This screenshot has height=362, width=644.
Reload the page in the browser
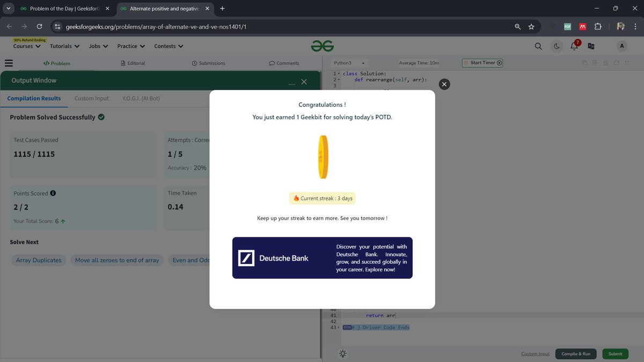[39, 26]
